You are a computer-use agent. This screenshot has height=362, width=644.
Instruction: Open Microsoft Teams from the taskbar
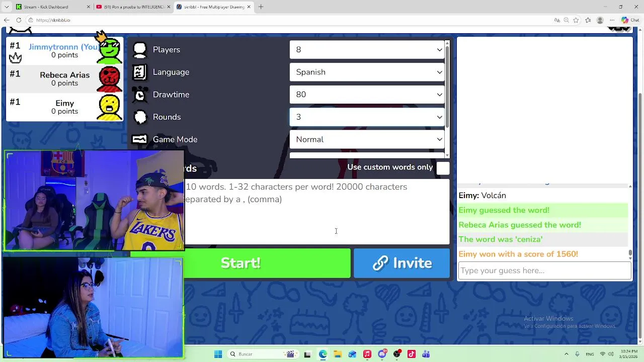tap(426, 354)
